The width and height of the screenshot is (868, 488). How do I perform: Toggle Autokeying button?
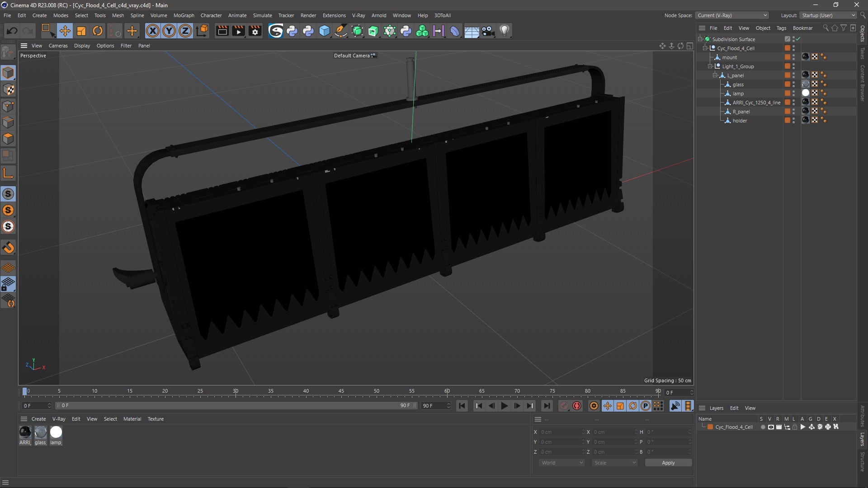(577, 406)
